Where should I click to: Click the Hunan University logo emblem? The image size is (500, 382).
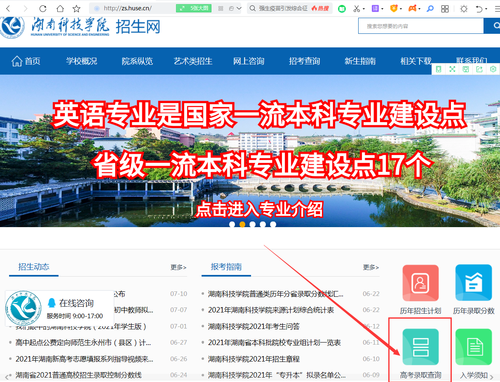pyautogui.click(x=12, y=27)
